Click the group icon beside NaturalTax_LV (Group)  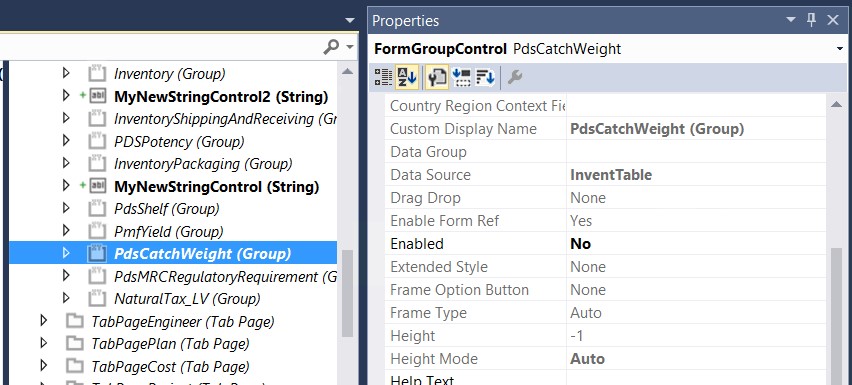pyautogui.click(x=97, y=299)
